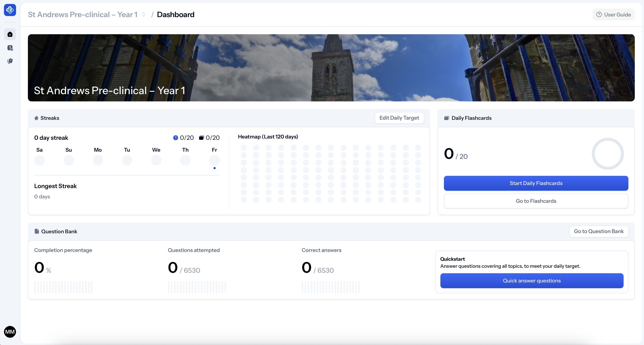Open the flashcards sidebar icon
This screenshot has height=345, width=644.
tap(10, 61)
